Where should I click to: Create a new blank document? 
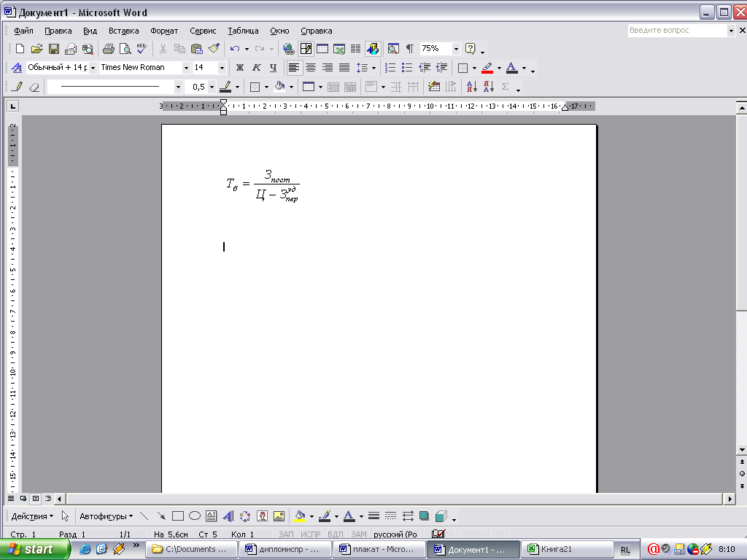point(20,49)
